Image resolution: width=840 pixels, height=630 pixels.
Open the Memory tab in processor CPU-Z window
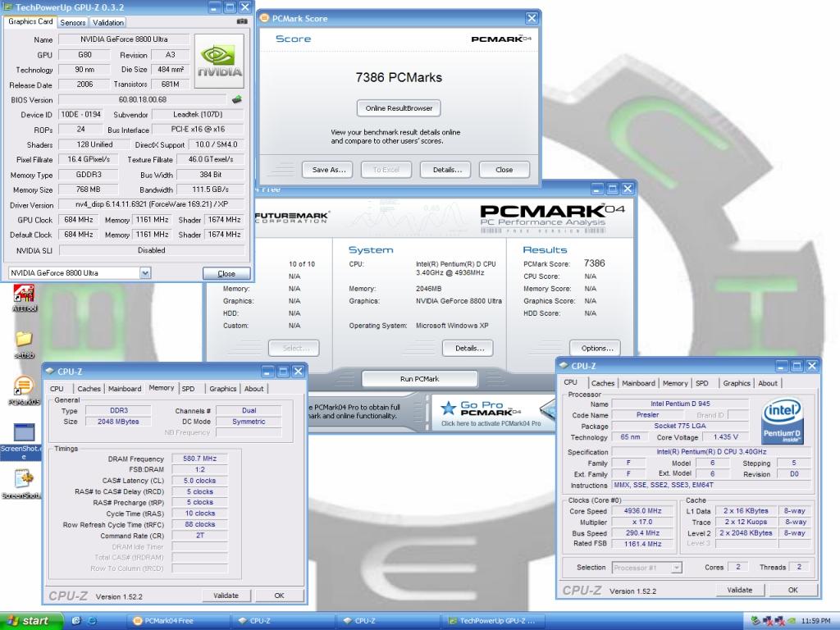[675, 383]
